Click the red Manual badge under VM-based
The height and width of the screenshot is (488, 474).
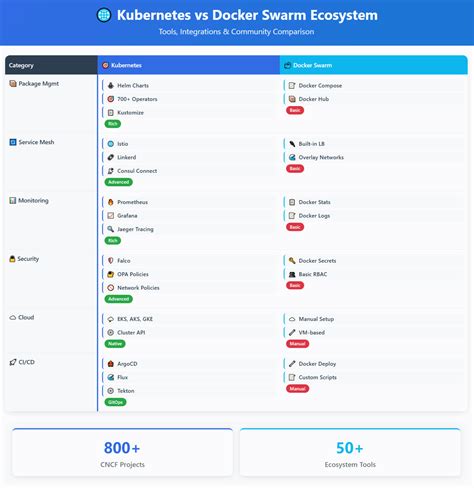pos(297,344)
